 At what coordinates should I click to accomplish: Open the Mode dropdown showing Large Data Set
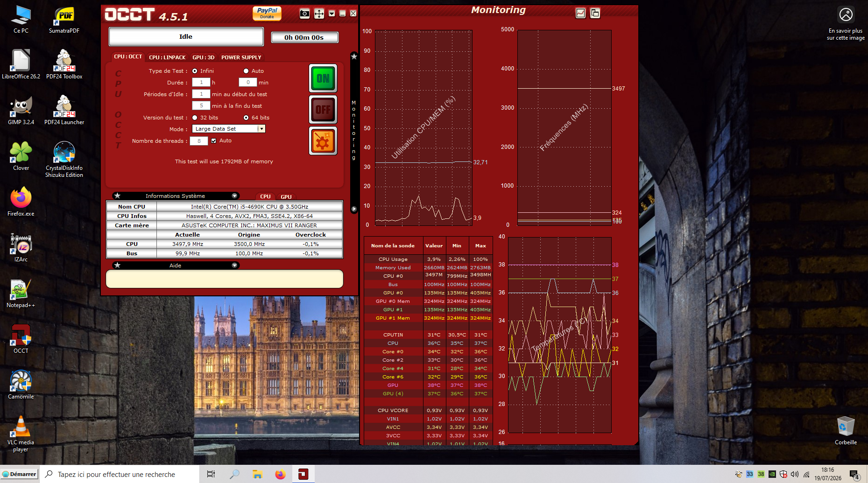tap(229, 129)
